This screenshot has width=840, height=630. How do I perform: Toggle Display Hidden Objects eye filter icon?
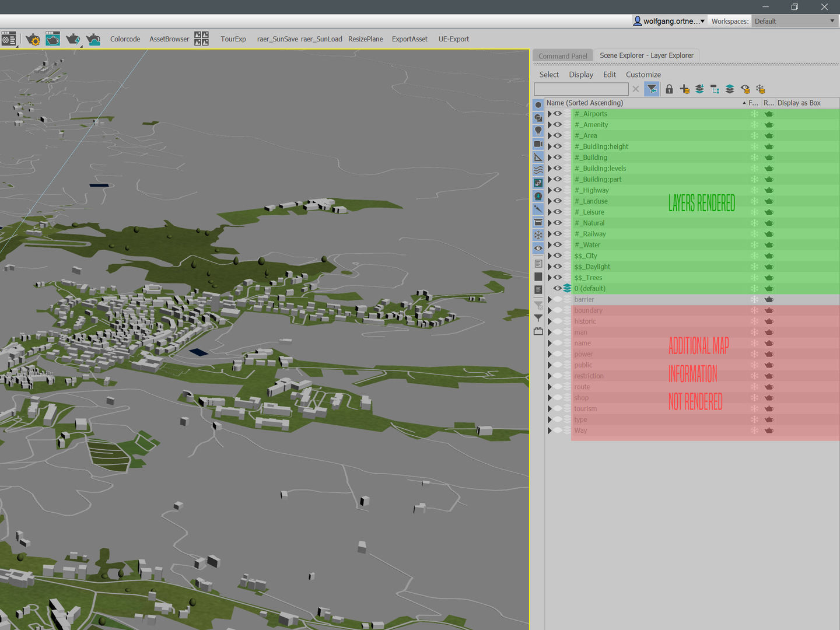coord(538,248)
